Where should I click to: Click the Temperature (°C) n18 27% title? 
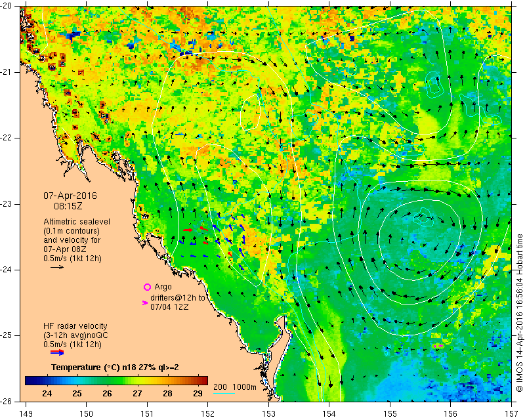pos(115,367)
